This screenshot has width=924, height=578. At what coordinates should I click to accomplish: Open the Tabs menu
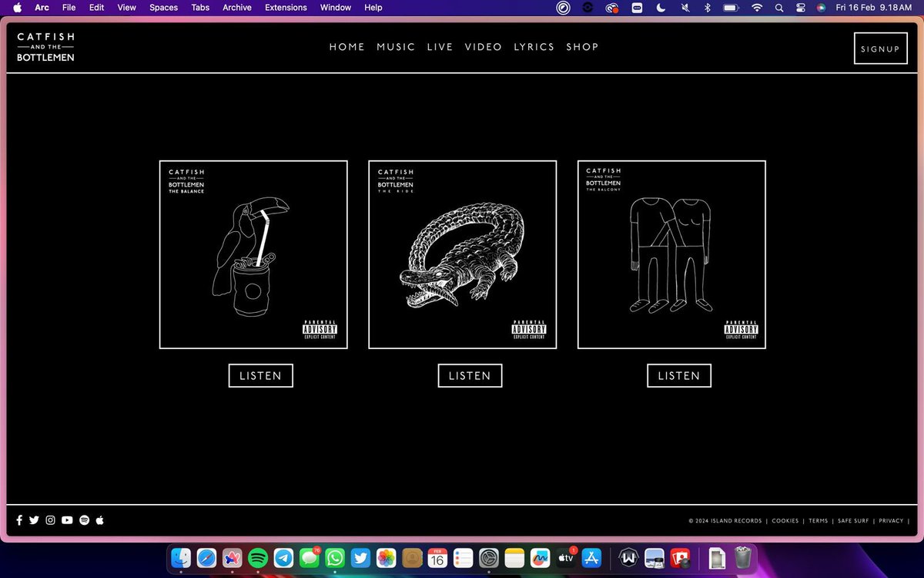click(x=200, y=8)
